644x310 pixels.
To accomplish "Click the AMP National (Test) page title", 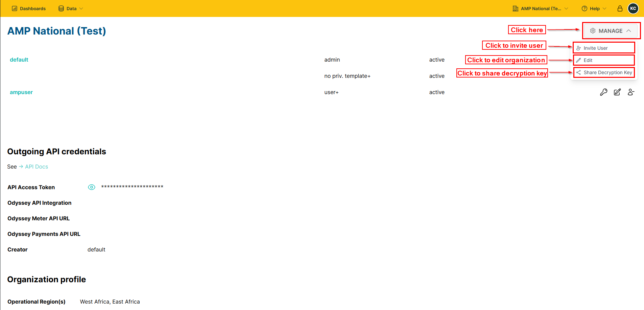I will [x=57, y=31].
